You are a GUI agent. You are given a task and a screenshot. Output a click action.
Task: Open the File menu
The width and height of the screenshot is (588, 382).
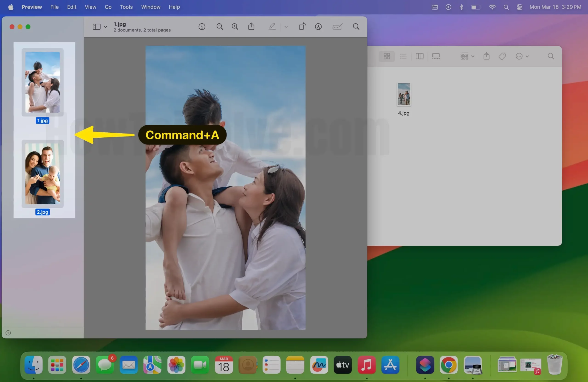coord(54,7)
